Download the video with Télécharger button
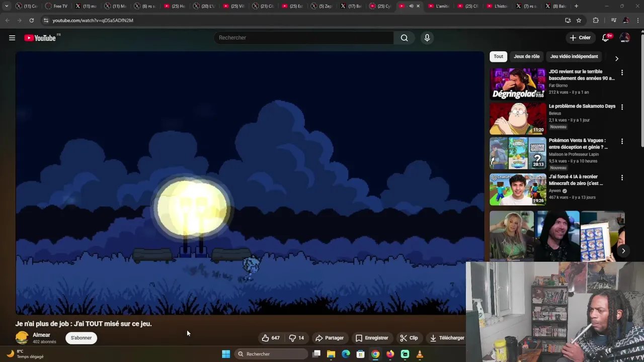The height and width of the screenshot is (362, 644). 447,338
